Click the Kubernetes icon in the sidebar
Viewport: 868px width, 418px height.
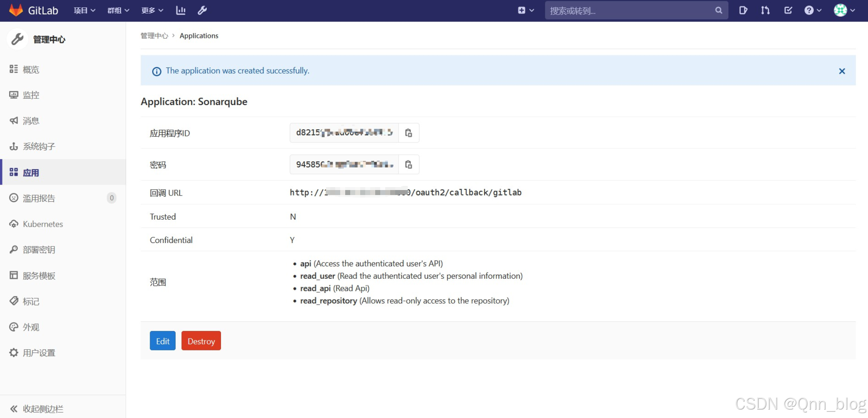coord(14,224)
